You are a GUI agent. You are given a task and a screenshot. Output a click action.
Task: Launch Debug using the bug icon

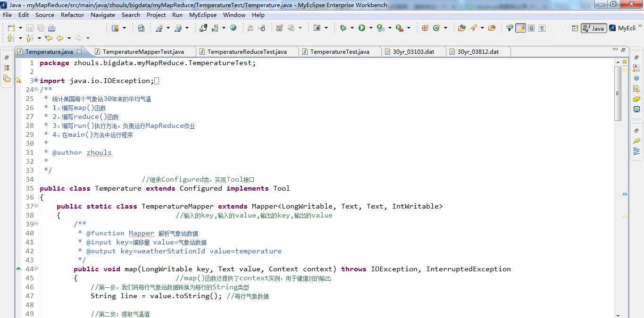click(343, 28)
